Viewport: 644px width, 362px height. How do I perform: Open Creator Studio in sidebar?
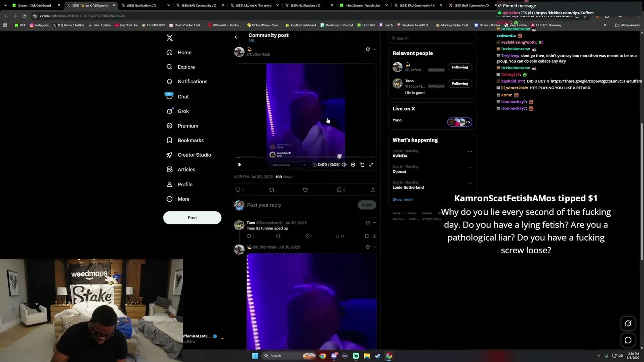pos(189,155)
